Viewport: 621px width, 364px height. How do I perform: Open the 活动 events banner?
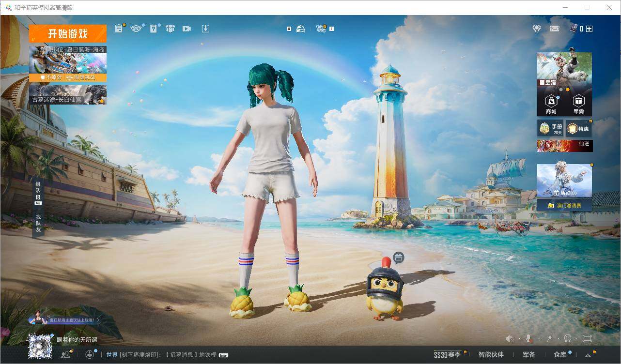564,181
